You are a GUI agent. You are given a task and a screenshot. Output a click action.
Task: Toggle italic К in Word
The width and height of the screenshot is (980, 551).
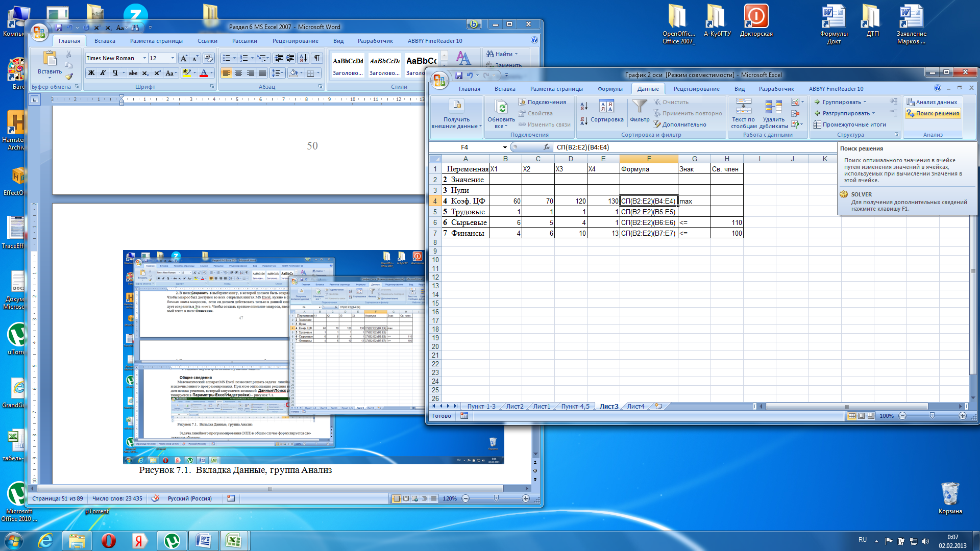click(x=103, y=73)
